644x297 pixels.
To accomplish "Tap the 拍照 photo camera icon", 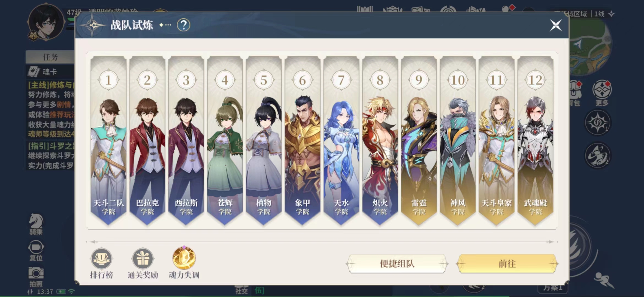I will point(36,273).
